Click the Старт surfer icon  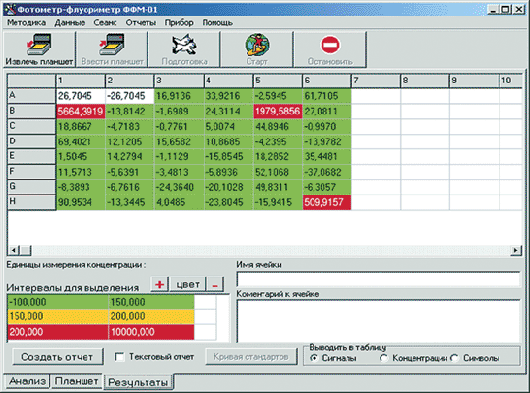pos(257,44)
